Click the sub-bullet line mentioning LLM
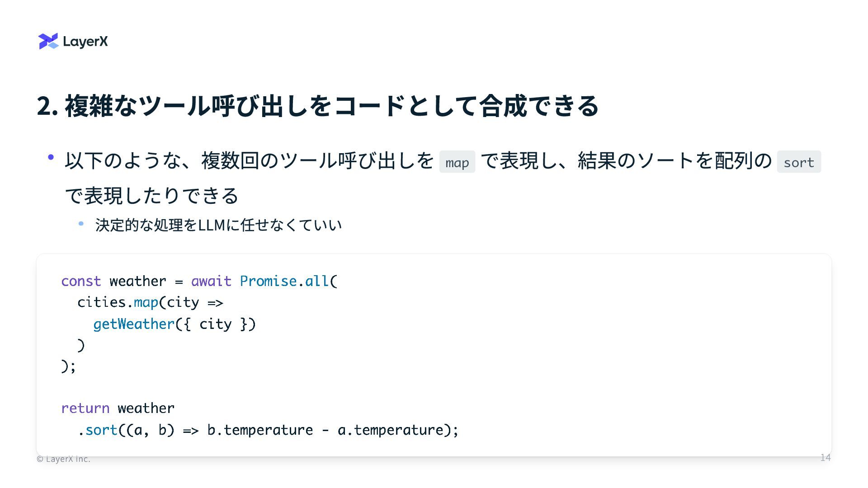868x488 pixels. click(x=218, y=225)
